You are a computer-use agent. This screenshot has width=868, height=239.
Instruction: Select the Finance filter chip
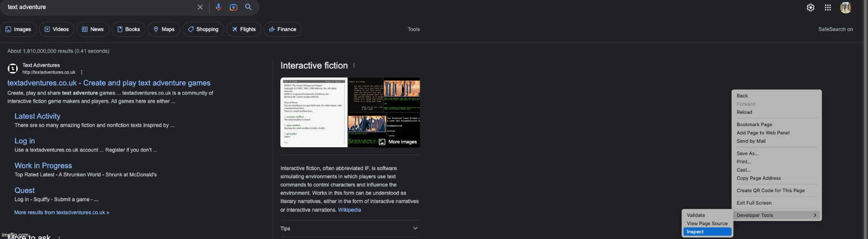click(x=282, y=29)
